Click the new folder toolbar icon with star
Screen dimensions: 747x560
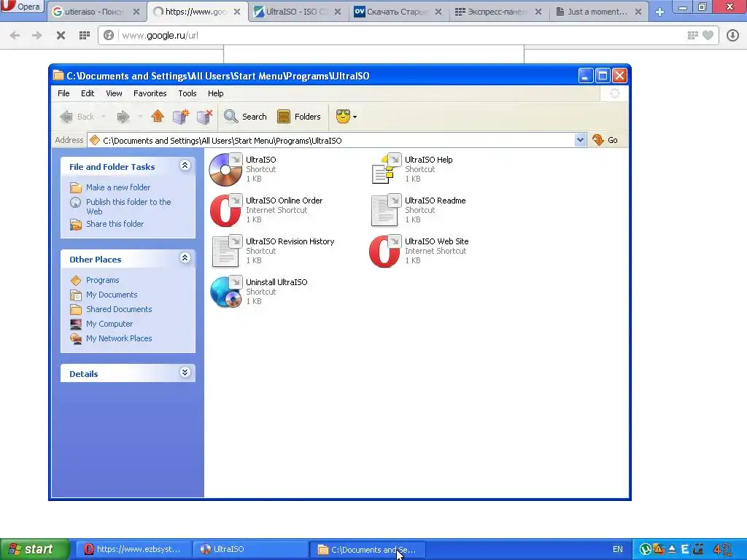tap(181, 116)
